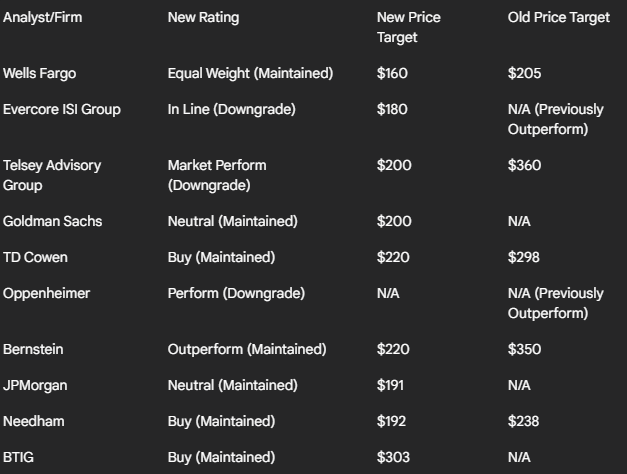This screenshot has width=627, height=474.
Task: Select the Needham firm cell
Action: (x=34, y=422)
